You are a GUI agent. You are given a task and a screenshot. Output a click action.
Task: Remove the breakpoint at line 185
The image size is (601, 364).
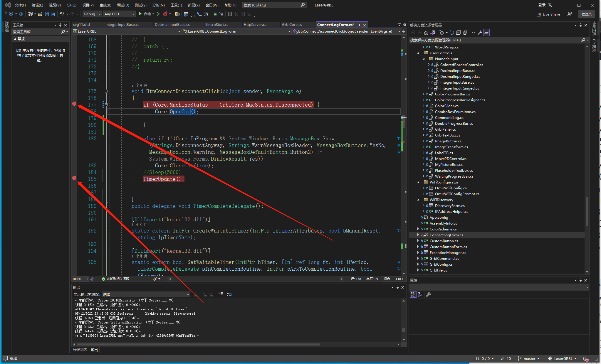[74, 178]
